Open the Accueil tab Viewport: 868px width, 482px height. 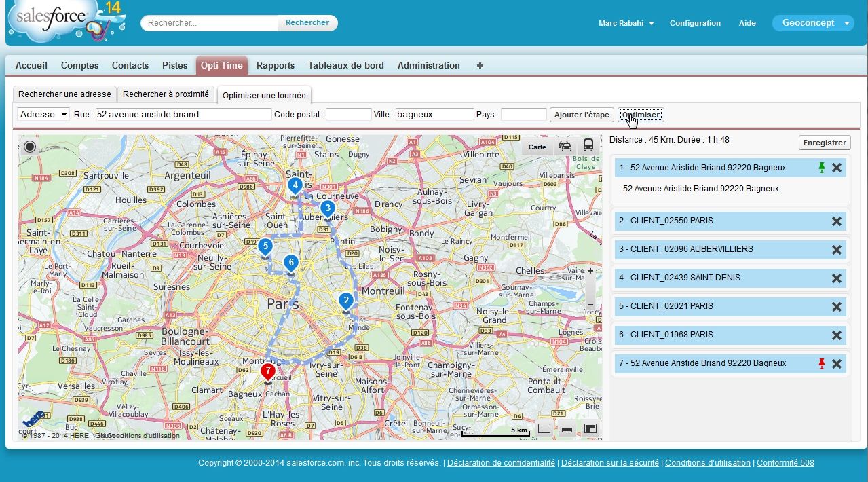(31, 66)
